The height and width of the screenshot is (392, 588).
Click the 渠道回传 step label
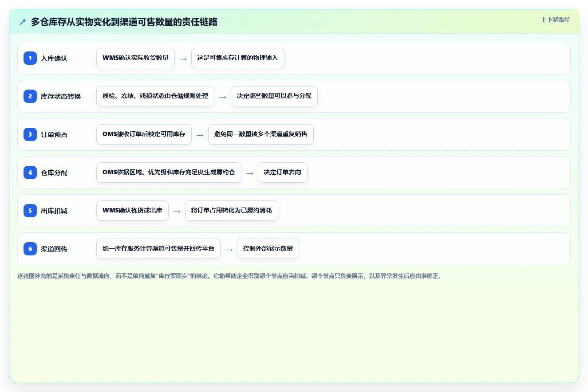54,249
